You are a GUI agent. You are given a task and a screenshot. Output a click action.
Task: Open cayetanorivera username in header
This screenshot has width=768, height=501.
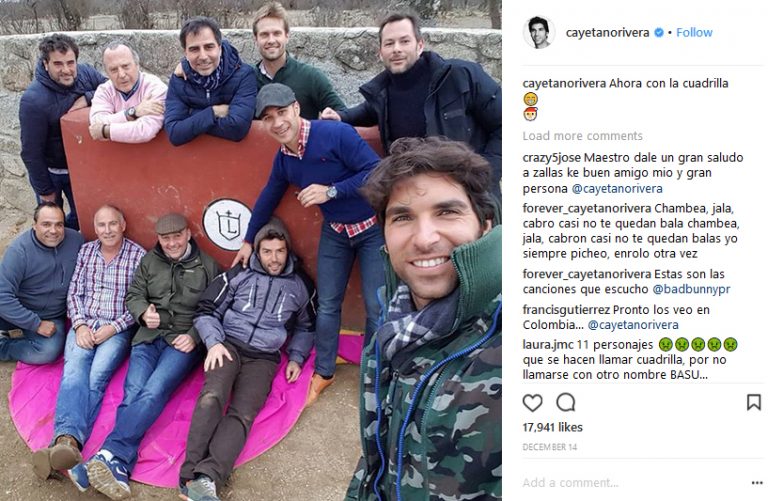click(x=607, y=33)
